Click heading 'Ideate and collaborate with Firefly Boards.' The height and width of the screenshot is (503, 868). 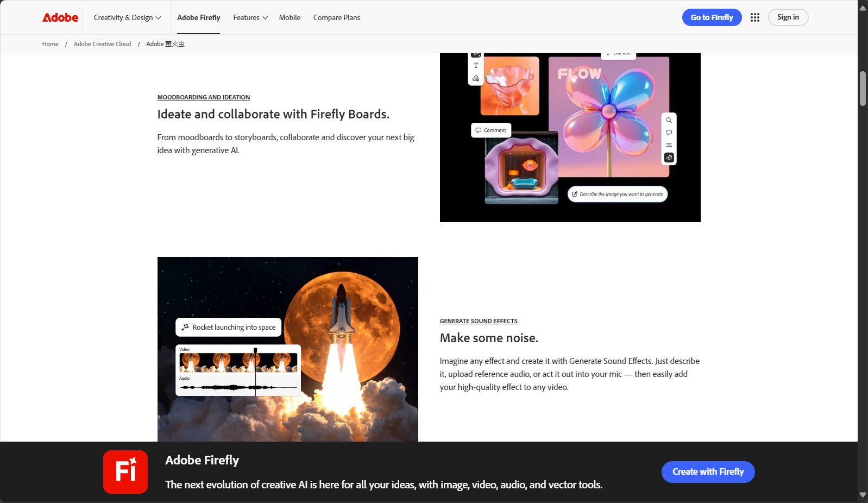tap(273, 114)
